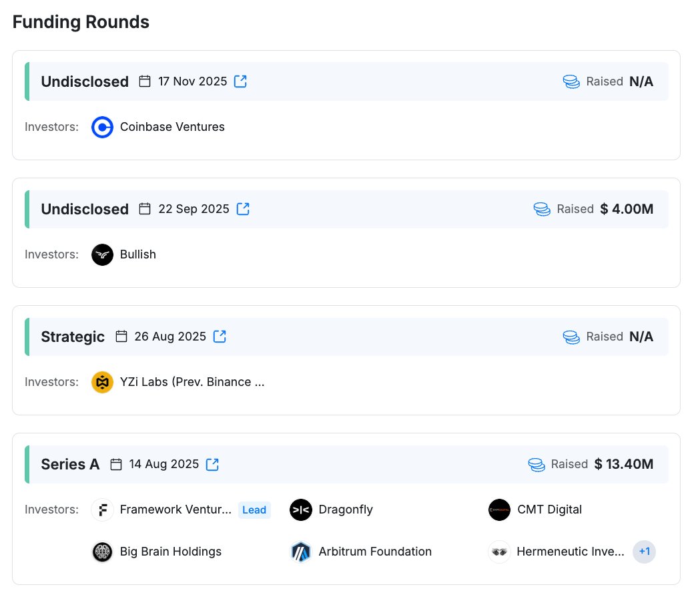Click the Coinbase Ventures logo
700x601 pixels.
click(x=102, y=127)
